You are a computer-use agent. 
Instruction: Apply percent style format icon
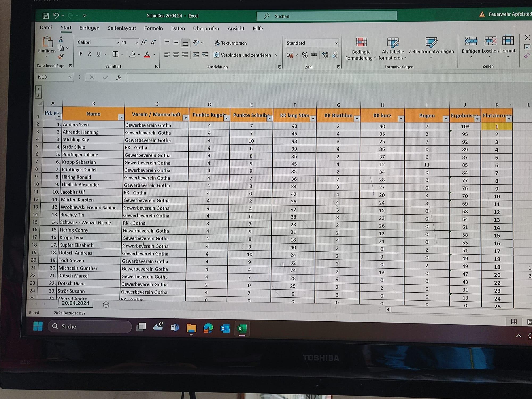tap(305, 55)
